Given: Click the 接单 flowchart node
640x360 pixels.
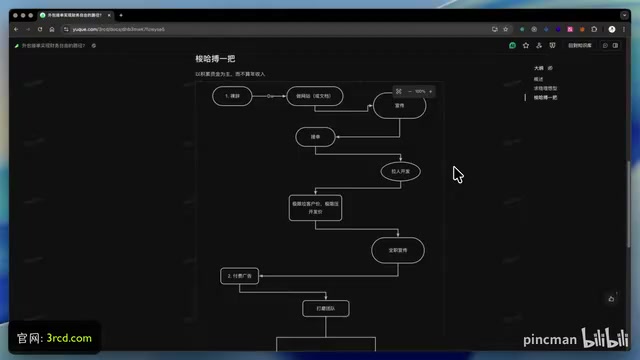Looking at the screenshot, I should (x=315, y=137).
